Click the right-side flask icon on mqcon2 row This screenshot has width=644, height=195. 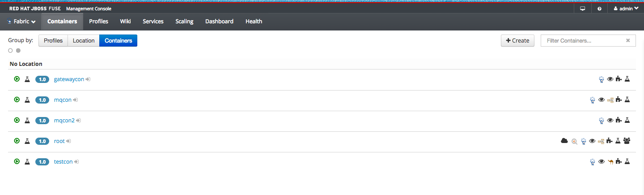click(627, 120)
